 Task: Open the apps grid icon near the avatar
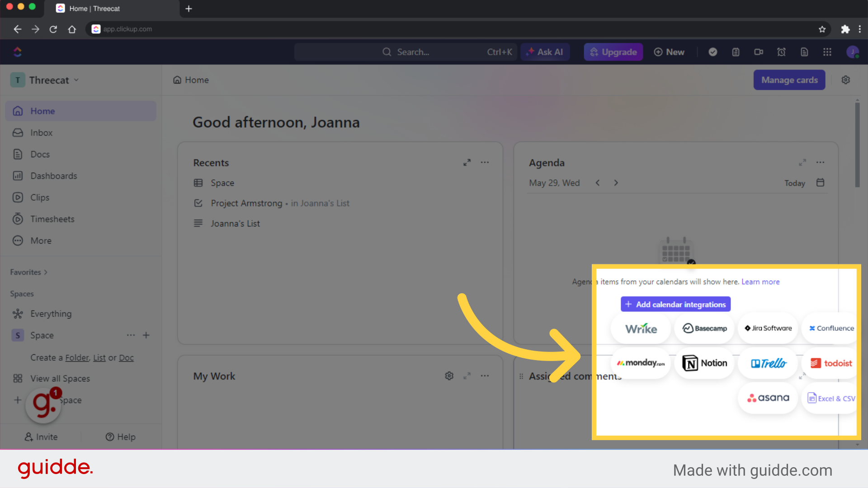[827, 52]
